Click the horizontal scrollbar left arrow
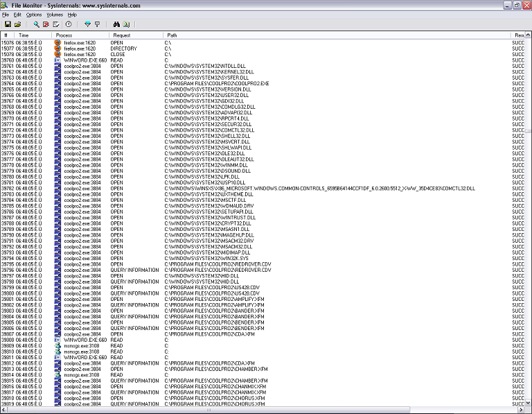The image size is (532, 414). click(x=3, y=410)
